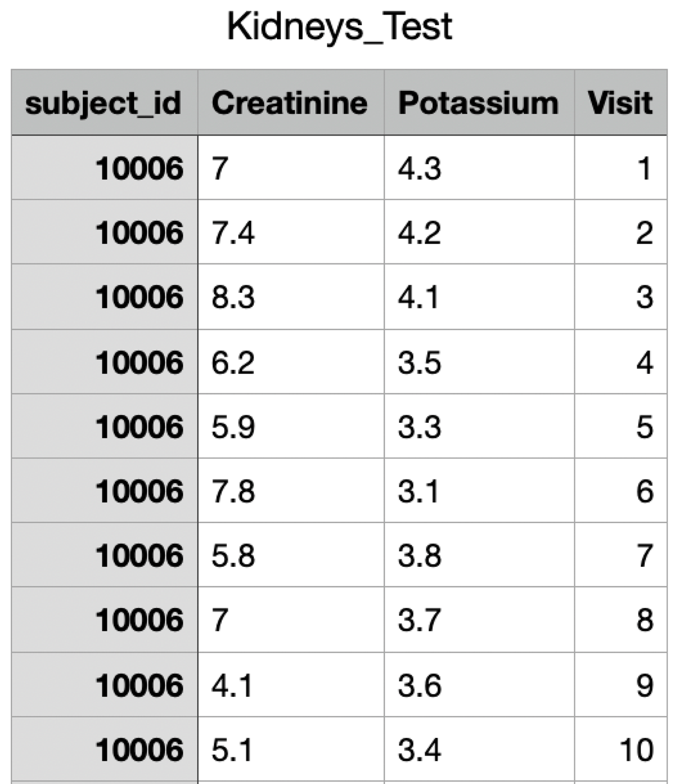Click the Potassium column header

(479, 103)
